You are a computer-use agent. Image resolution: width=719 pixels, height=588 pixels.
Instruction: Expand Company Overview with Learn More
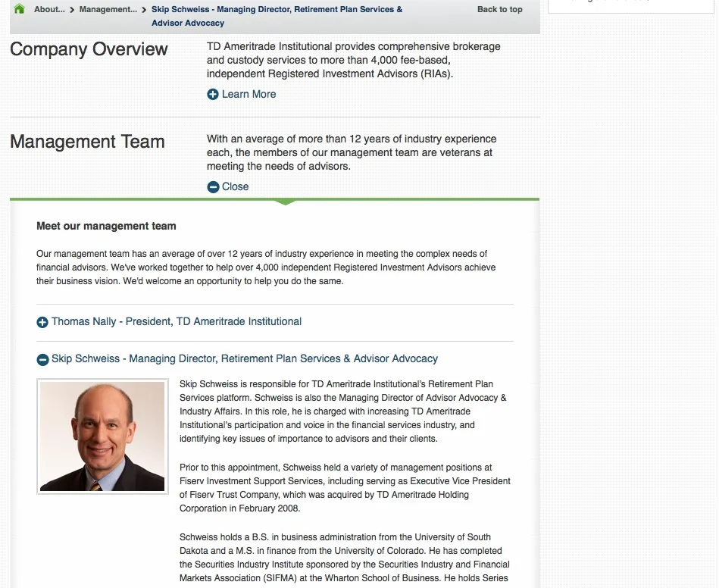pos(249,94)
